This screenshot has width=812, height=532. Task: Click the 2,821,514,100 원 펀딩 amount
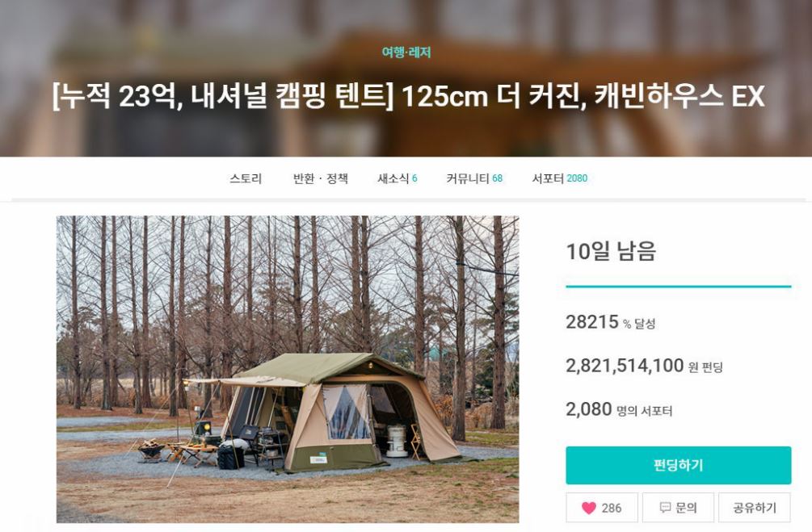[x=644, y=366]
